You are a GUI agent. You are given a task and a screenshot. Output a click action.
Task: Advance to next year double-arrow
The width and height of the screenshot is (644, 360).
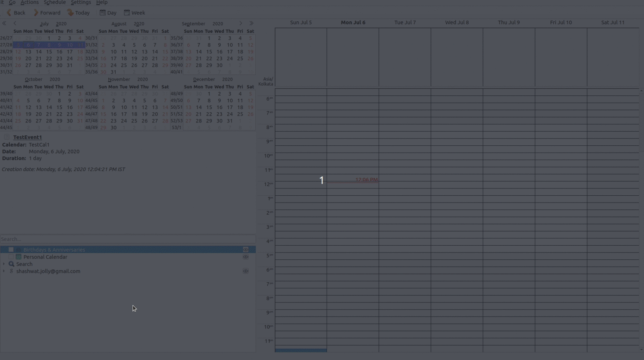(251, 23)
